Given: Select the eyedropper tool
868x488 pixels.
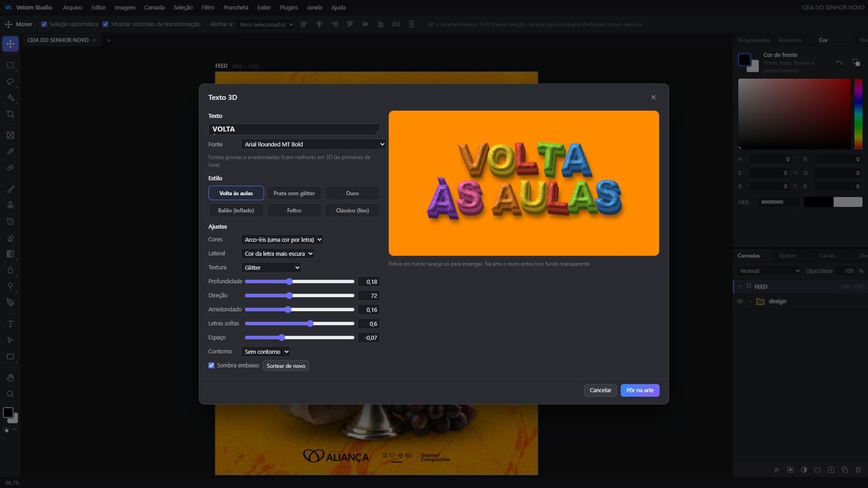Looking at the screenshot, I should click(x=10, y=151).
